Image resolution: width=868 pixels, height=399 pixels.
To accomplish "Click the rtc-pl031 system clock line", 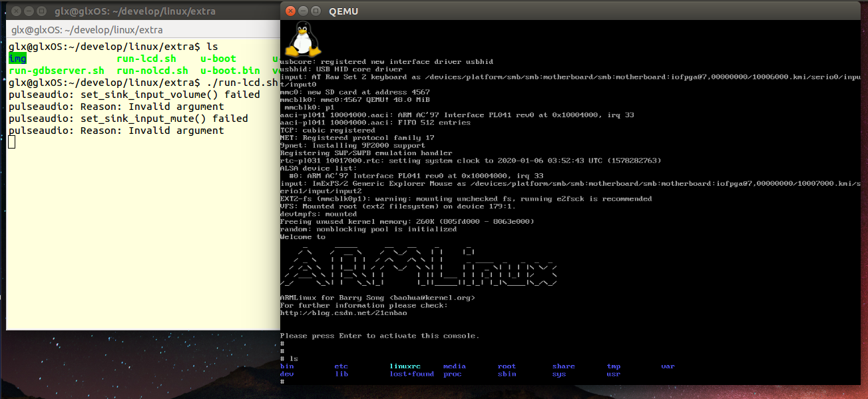I will (471, 161).
